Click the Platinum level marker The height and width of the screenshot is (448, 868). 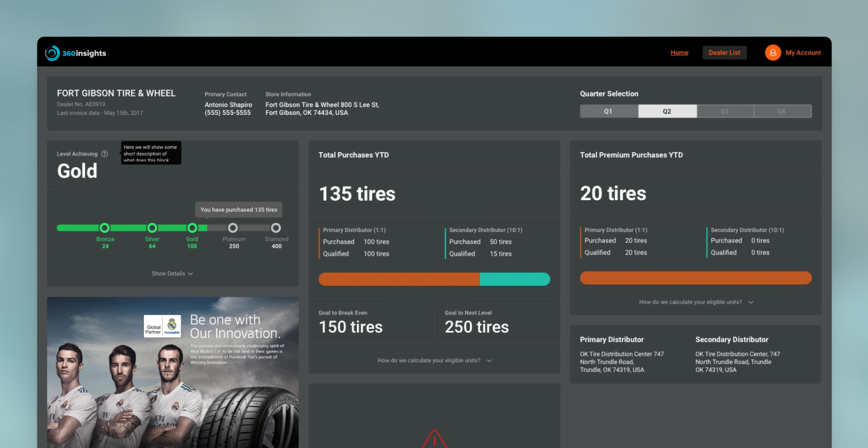click(x=233, y=228)
